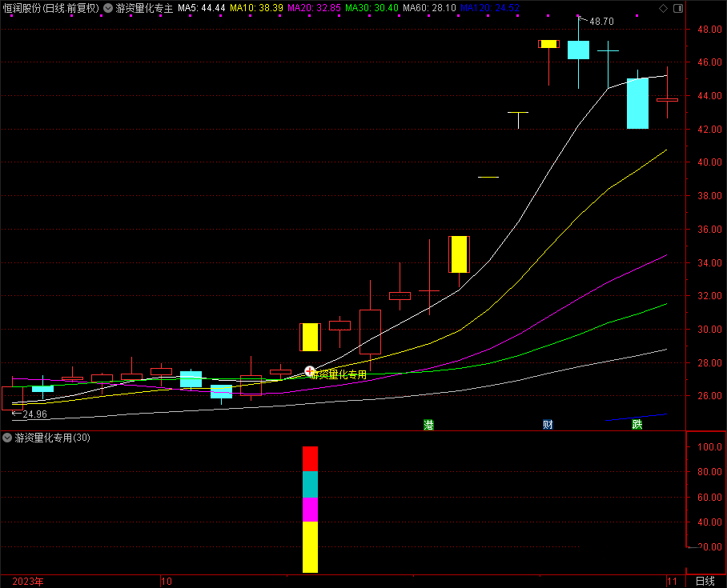The image size is (727, 588).
Task: Click the red segment of the signal bar
Action: coord(310,459)
